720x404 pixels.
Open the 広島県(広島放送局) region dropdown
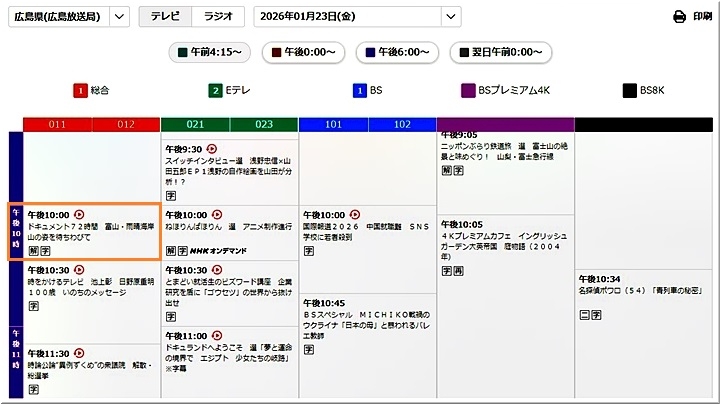pos(59,17)
